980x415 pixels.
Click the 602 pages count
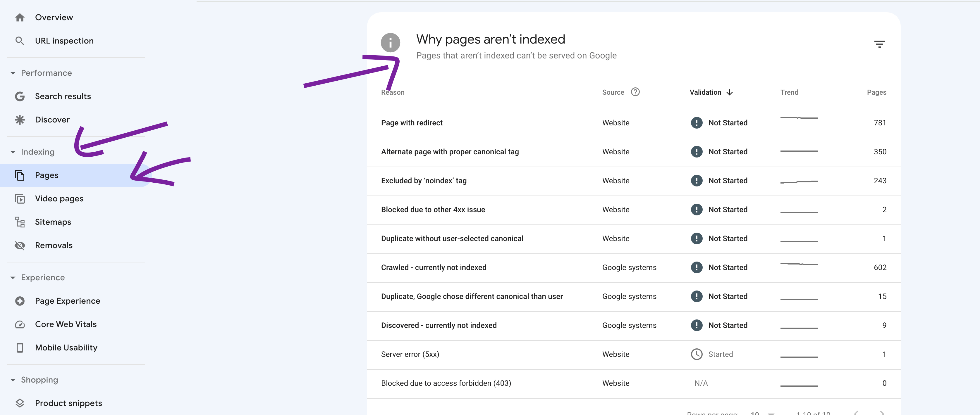pos(880,267)
